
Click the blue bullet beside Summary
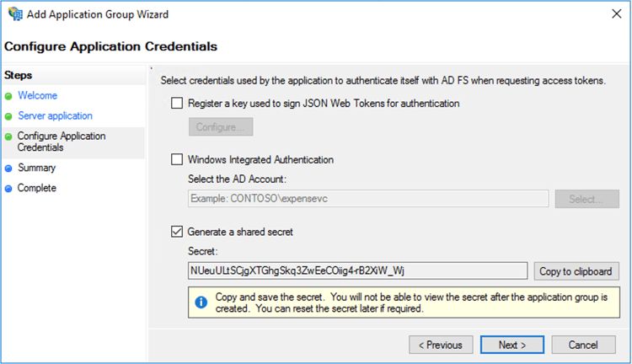coord(8,169)
